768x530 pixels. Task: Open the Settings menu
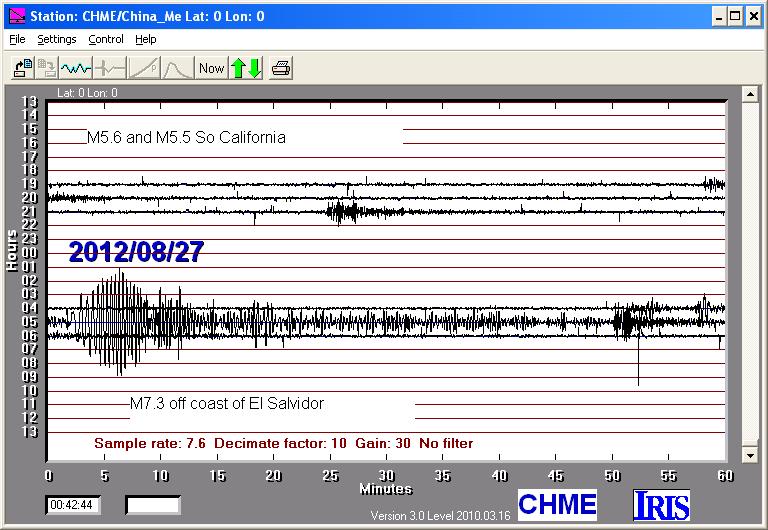pyautogui.click(x=57, y=40)
